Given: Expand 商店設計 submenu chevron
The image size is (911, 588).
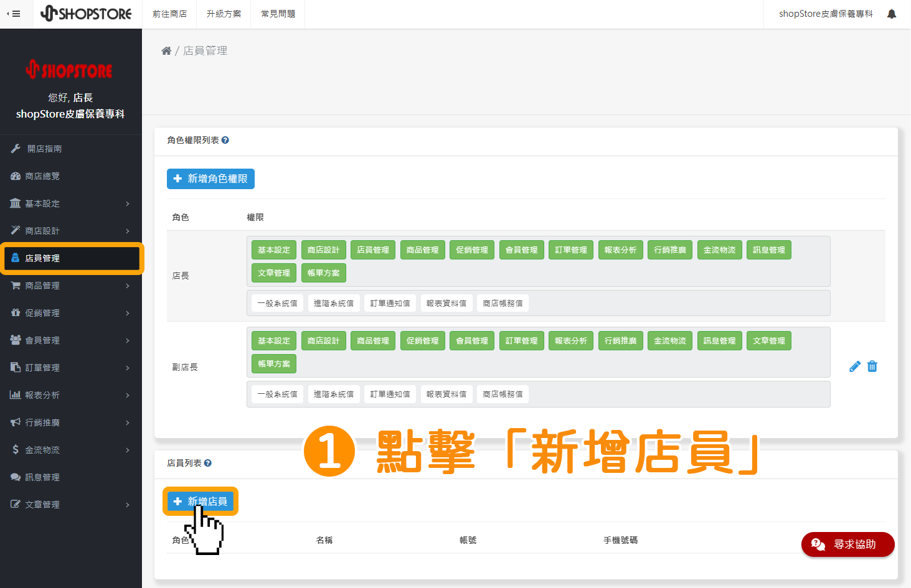Looking at the screenshot, I should [128, 231].
